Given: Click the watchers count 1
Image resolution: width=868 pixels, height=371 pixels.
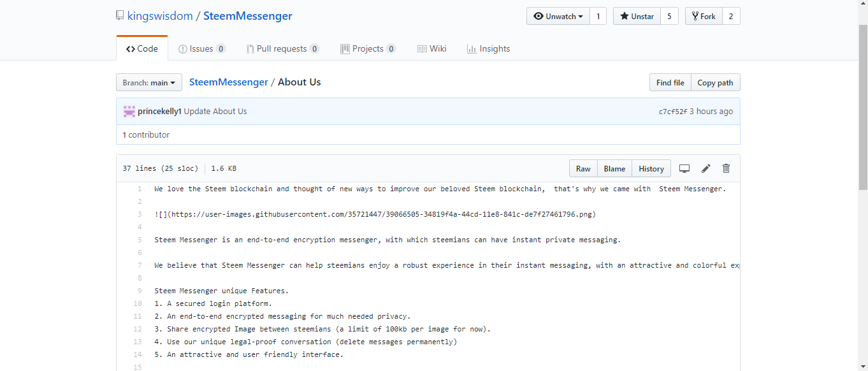Looking at the screenshot, I should pyautogui.click(x=598, y=16).
